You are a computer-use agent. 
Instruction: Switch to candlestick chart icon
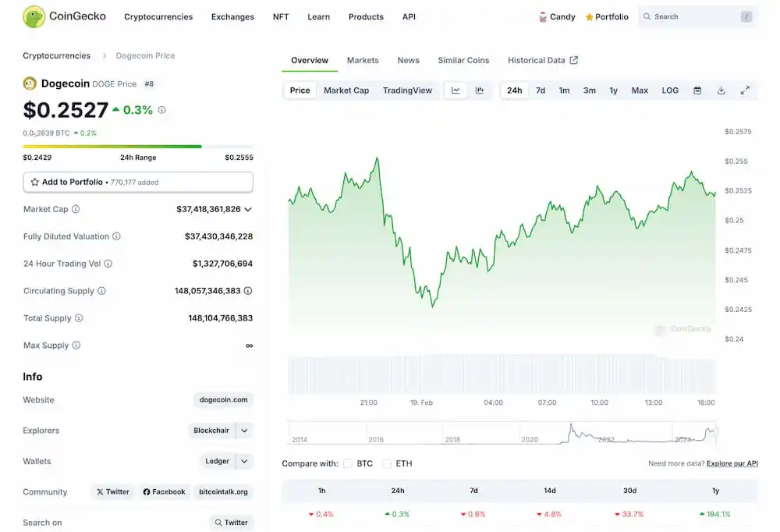(480, 90)
